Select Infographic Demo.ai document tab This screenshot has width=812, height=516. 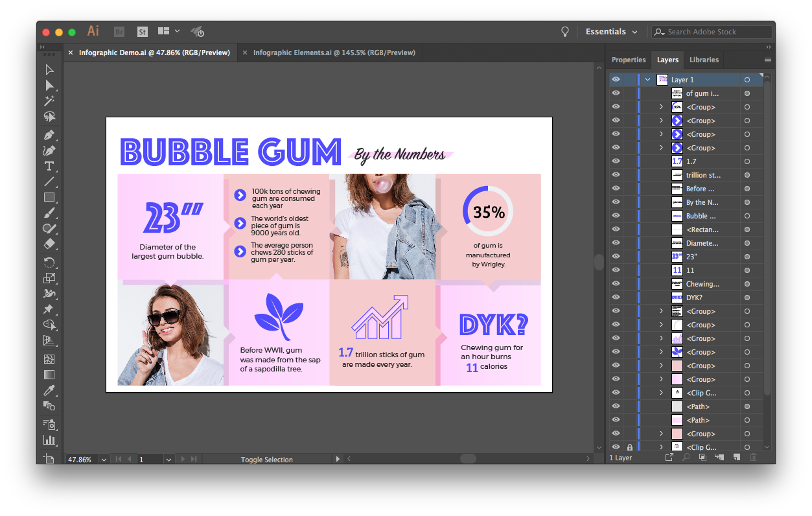pyautogui.click(x=154, y=53)
